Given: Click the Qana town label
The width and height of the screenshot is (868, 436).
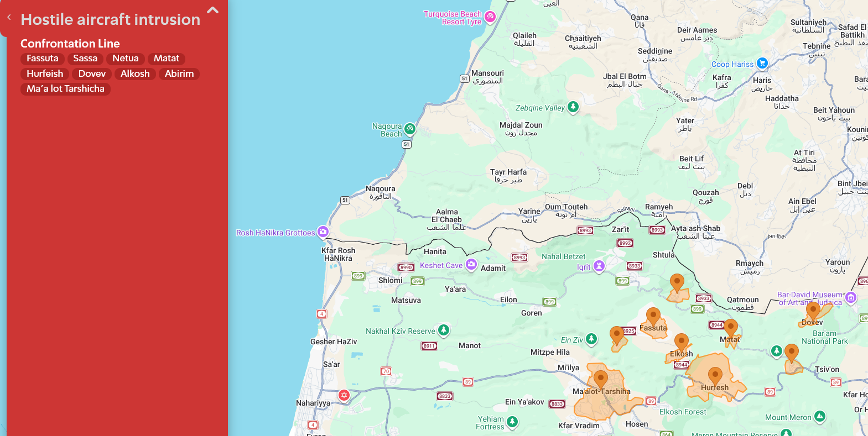Looking at the screenshot, I should [640, 21].
